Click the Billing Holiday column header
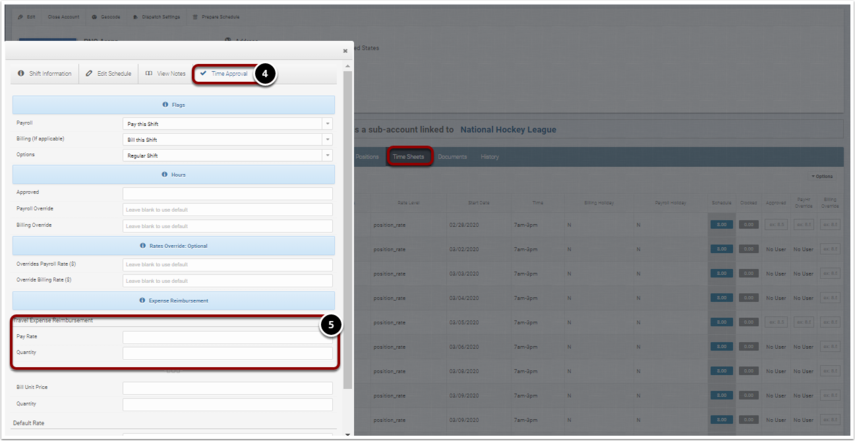The width and height of the screenshot is (855, 441). (x=599, y=203)
